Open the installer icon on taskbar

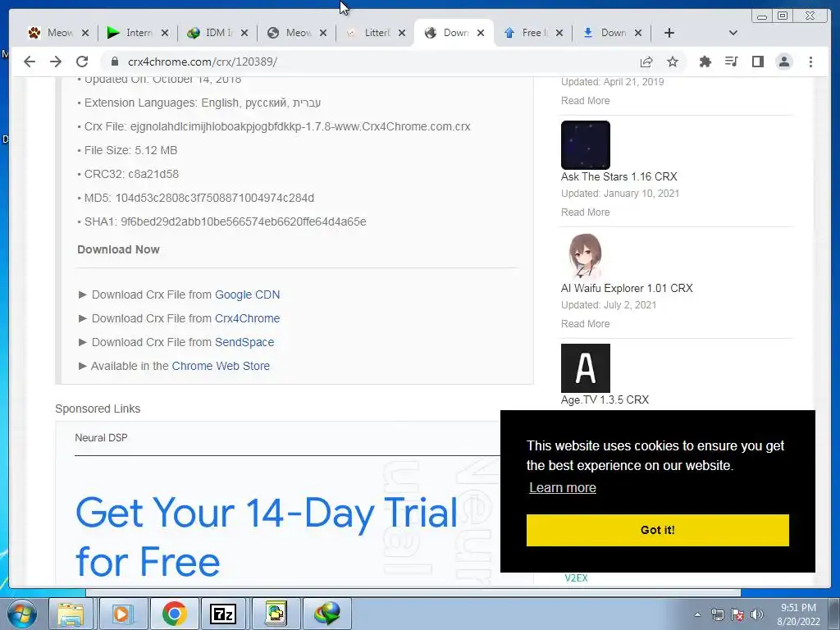276,614
